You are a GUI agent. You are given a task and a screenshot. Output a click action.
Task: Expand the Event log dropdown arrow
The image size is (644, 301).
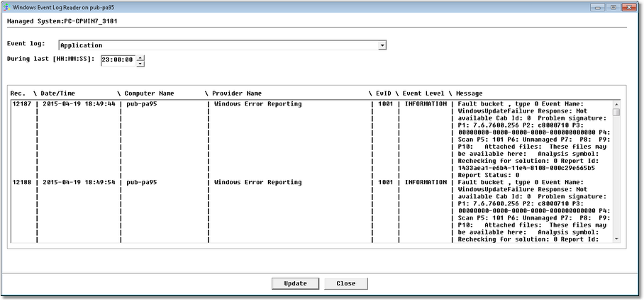pyautogui.click(x=382, y=45)
